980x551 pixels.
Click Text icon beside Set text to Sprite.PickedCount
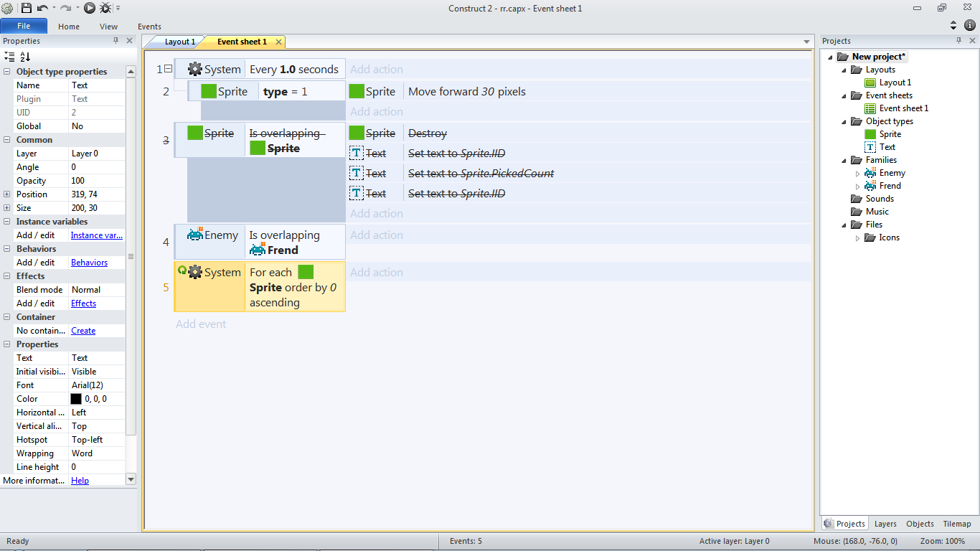click(x=357, y=173)
